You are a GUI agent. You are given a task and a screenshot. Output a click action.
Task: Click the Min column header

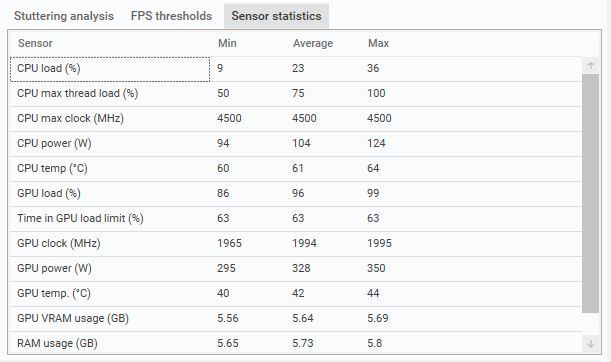coord(227,43)
